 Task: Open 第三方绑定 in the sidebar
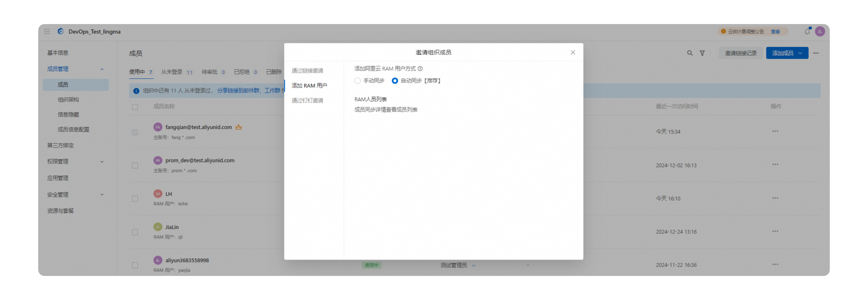[60, 145]
